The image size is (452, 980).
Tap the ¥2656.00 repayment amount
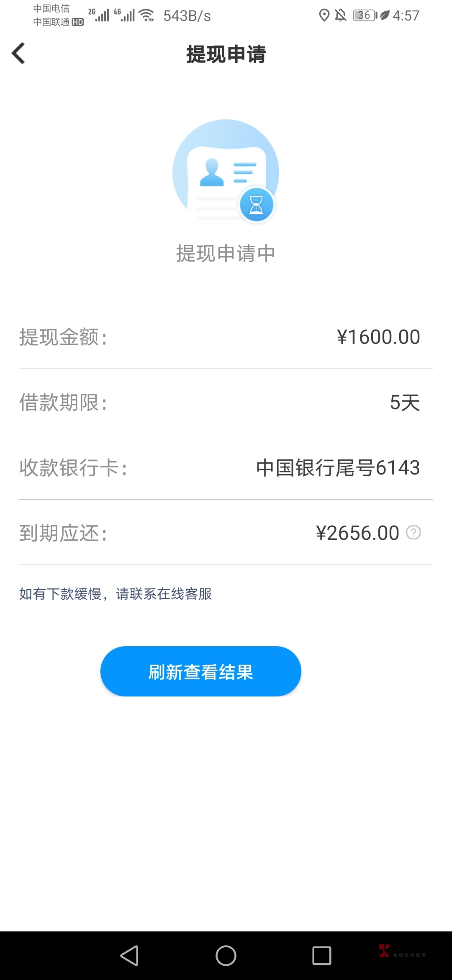[x=358, y=533]
